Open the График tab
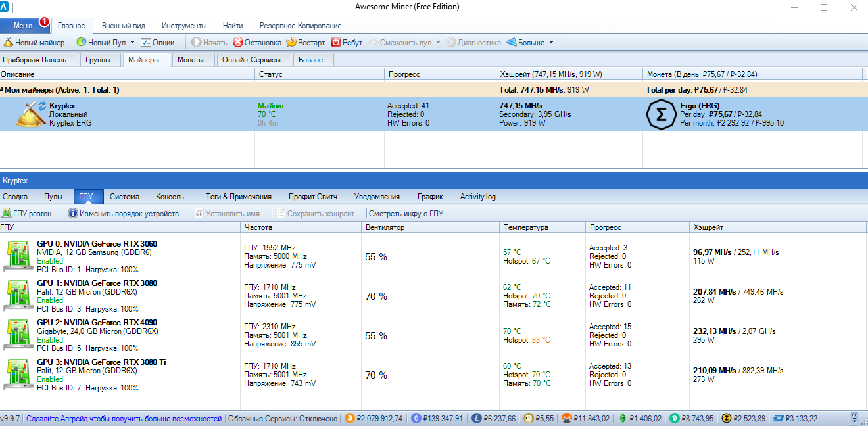The width and height of the screenshot is (868, 426). coord(430,196)
